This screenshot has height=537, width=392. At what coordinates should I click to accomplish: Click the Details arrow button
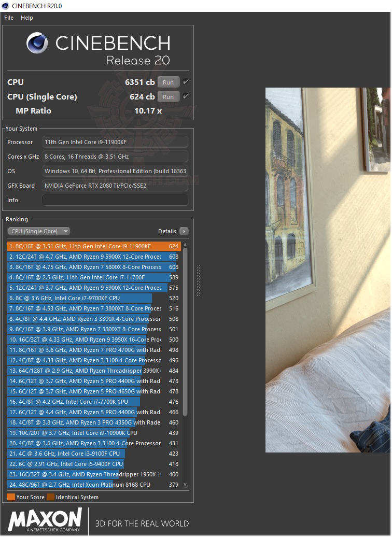click(x=184, y=231)
